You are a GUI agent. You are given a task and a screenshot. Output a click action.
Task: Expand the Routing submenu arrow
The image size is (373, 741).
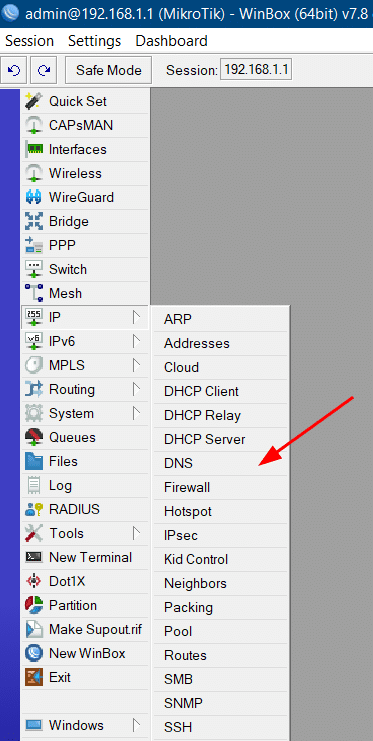click(x=137, y=389)
